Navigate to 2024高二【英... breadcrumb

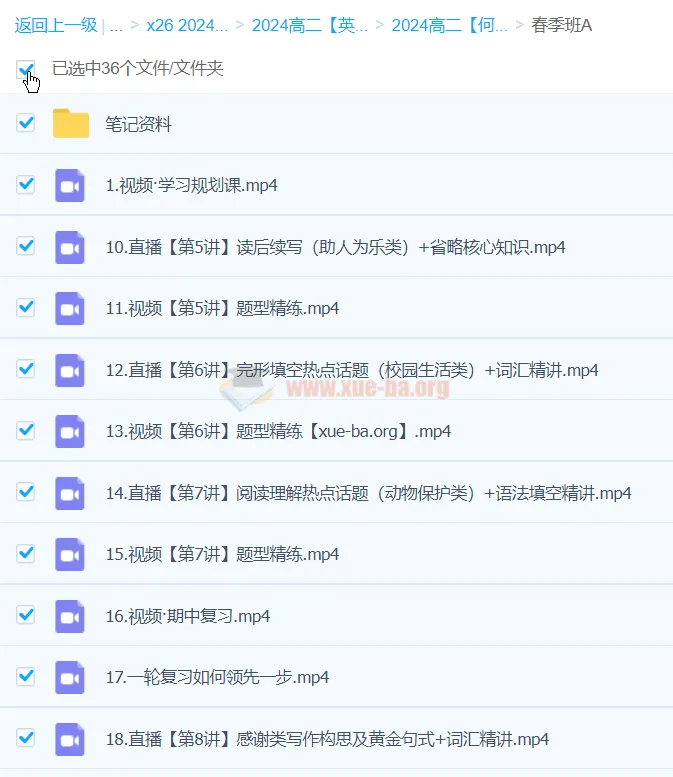point(309,25)
